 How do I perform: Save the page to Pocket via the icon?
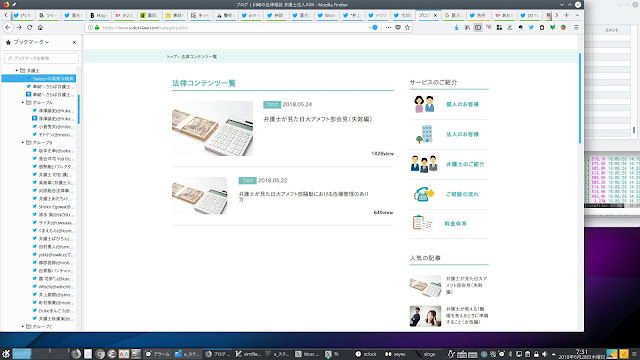[x=398, y=27]
